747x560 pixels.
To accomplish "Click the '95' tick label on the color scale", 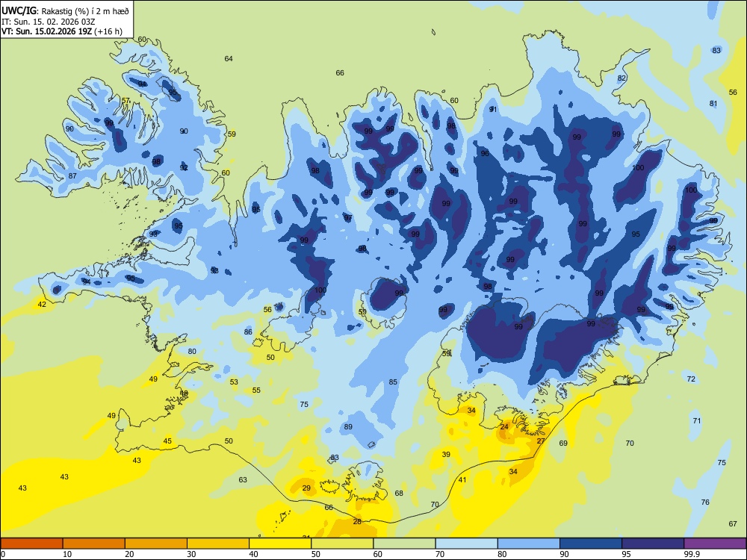I will (626, 554).
